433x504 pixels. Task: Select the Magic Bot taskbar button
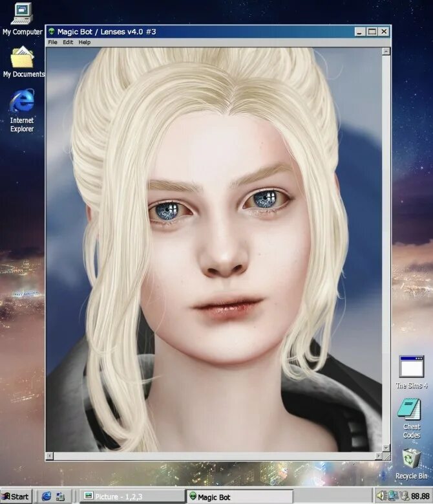240,497
